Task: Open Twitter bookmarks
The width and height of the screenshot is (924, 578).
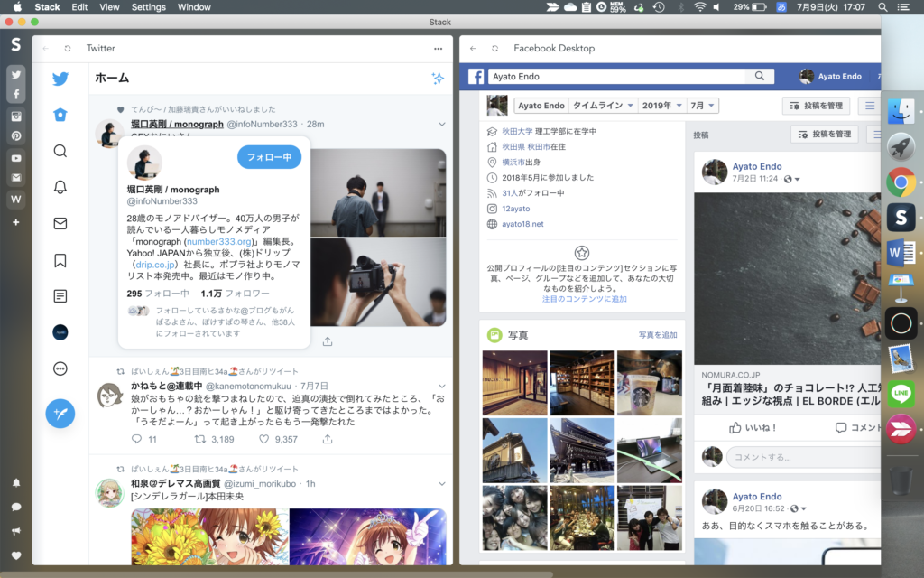Action: point(60,260)
